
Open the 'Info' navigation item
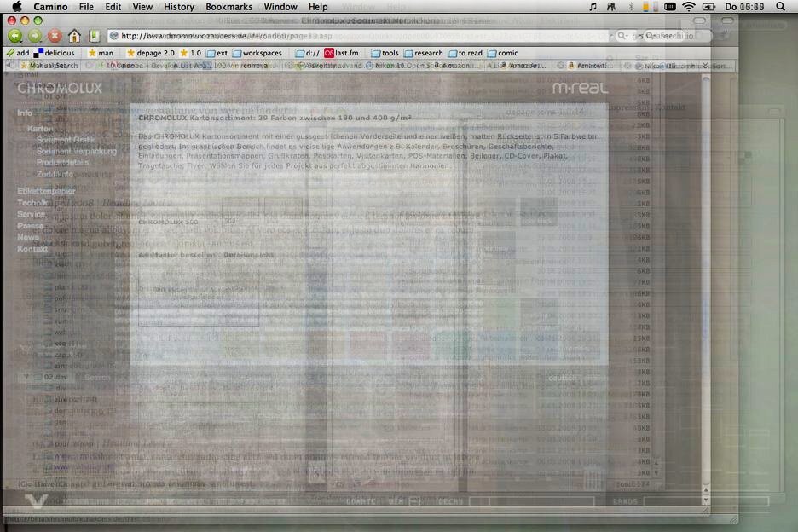(25, 113)
